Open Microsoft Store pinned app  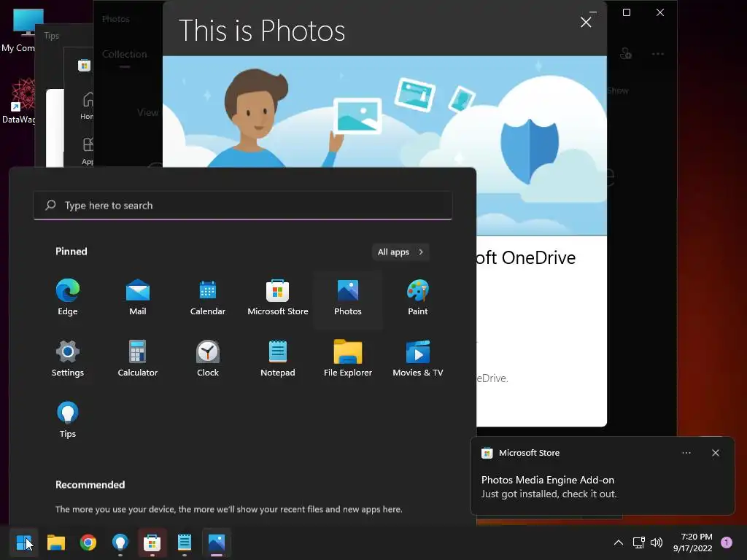click(278, 298)
